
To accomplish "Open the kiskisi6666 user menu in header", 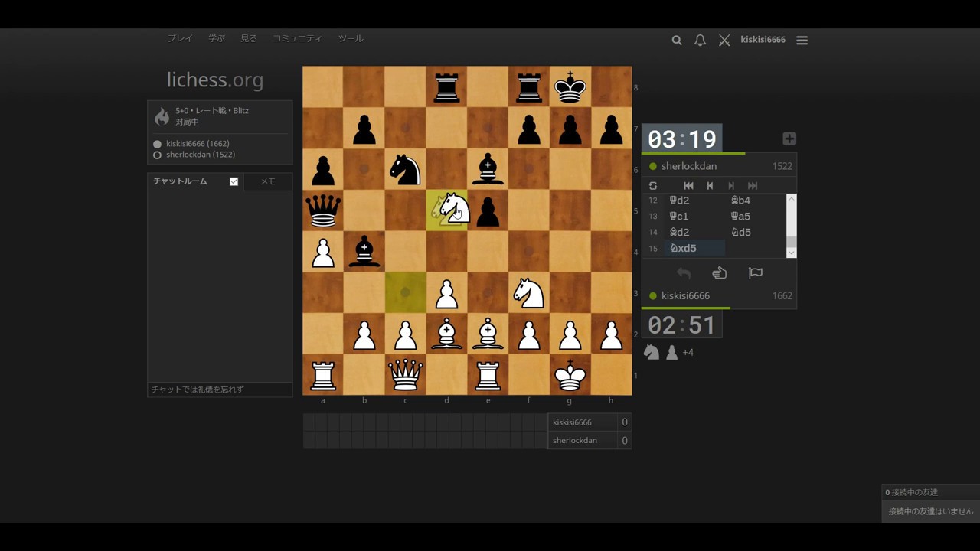I will (x=763, y=40).
